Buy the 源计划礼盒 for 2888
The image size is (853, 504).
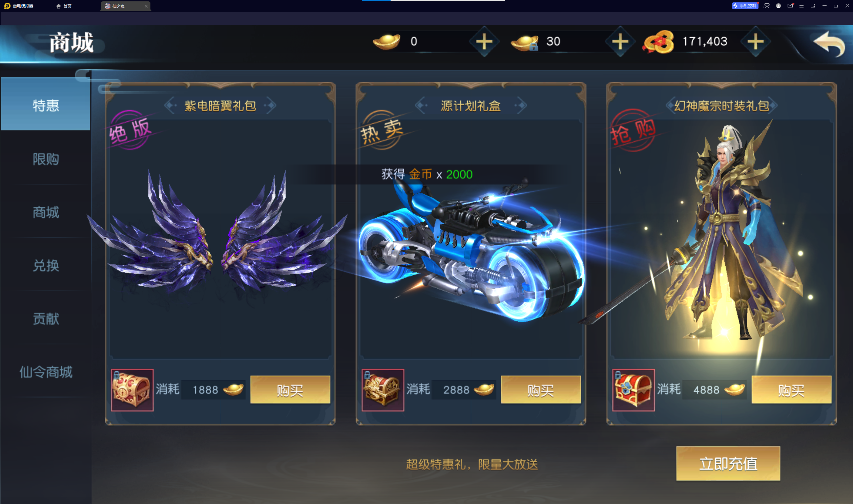pyautogui.click(x=541, y=390)
